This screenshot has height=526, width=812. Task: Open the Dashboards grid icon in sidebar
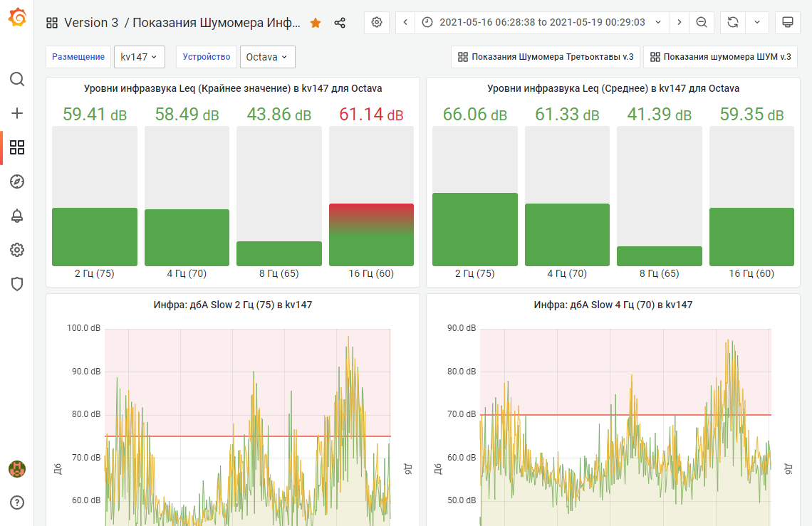pyautogui.click(x=17, y=147)
